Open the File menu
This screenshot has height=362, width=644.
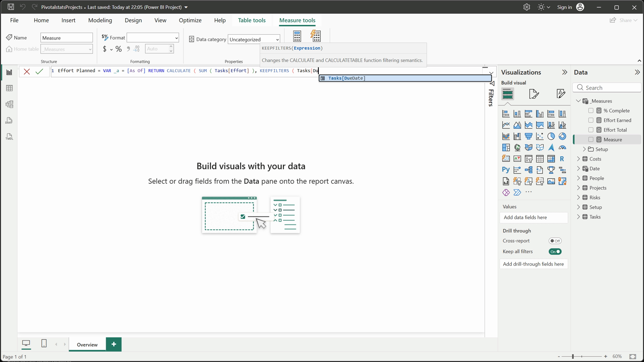pyautogui.click(x=14, y=20)
